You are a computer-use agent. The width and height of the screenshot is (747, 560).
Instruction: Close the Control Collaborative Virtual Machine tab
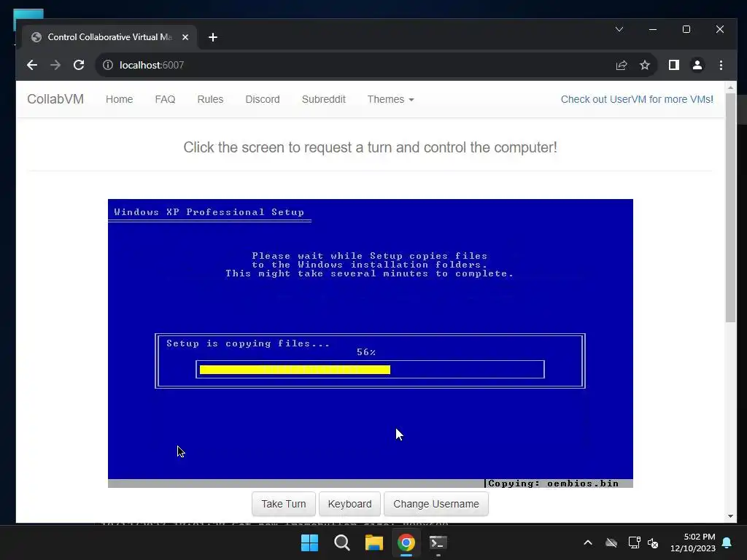click(185, 37)
